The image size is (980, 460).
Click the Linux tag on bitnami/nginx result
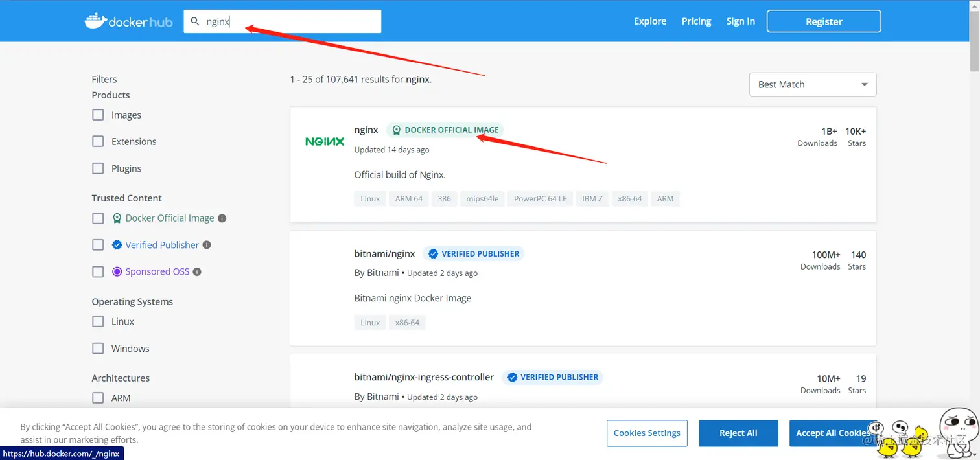(x=370, y=323)
